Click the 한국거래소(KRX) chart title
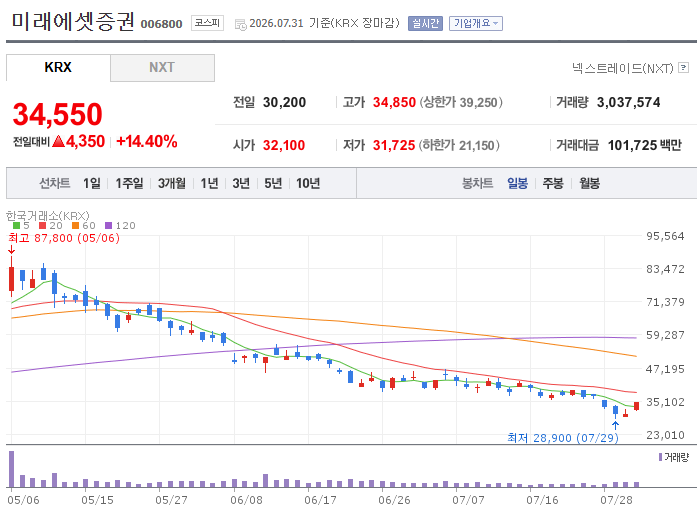The width and height of the screenshot is (697, 512). 48,216
